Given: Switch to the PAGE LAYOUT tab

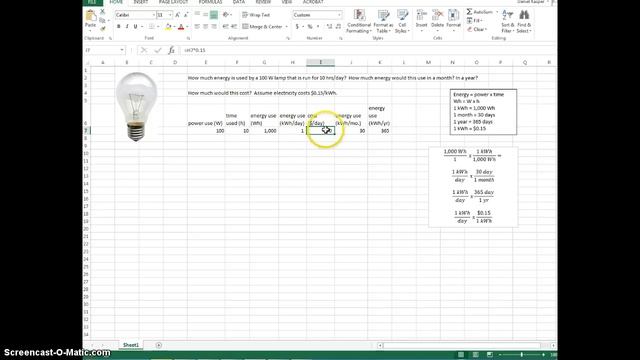Looking at the screenshot, I should [173, 2].
